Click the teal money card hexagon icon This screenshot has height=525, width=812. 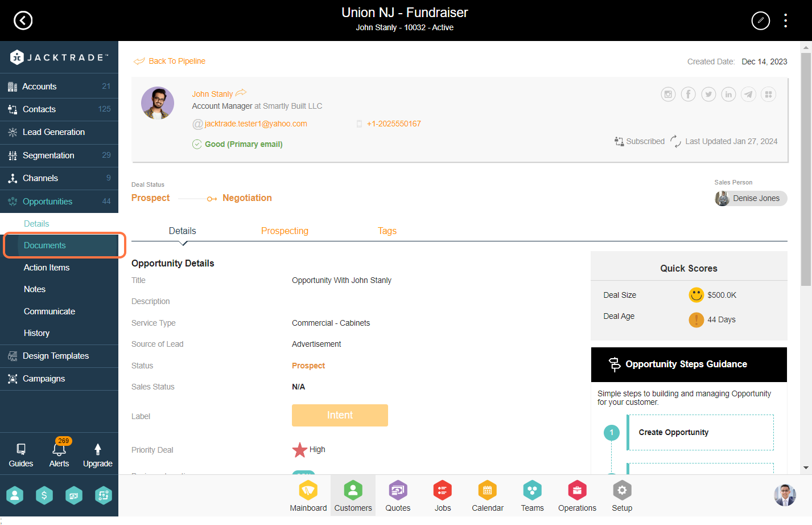(74, 495)
